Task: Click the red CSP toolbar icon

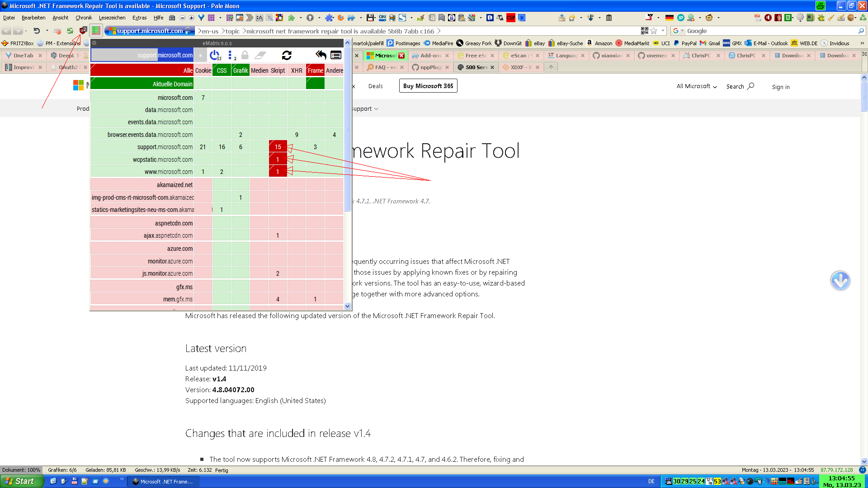Action: tap(511, 18)
